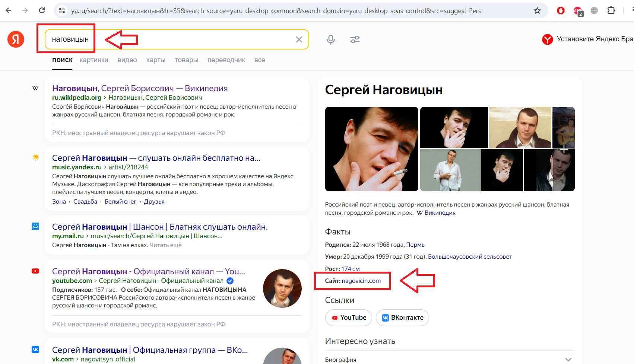Switch to the картинки tab
The image size is (634, 364).
click(94, 60)
